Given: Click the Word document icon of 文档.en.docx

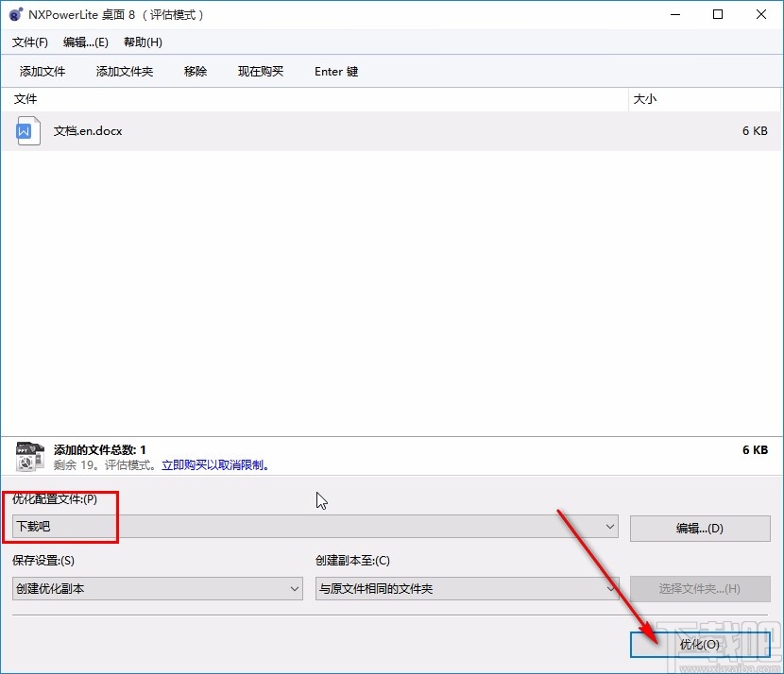Looking at the screenshot, I should [x=28, y=131].
